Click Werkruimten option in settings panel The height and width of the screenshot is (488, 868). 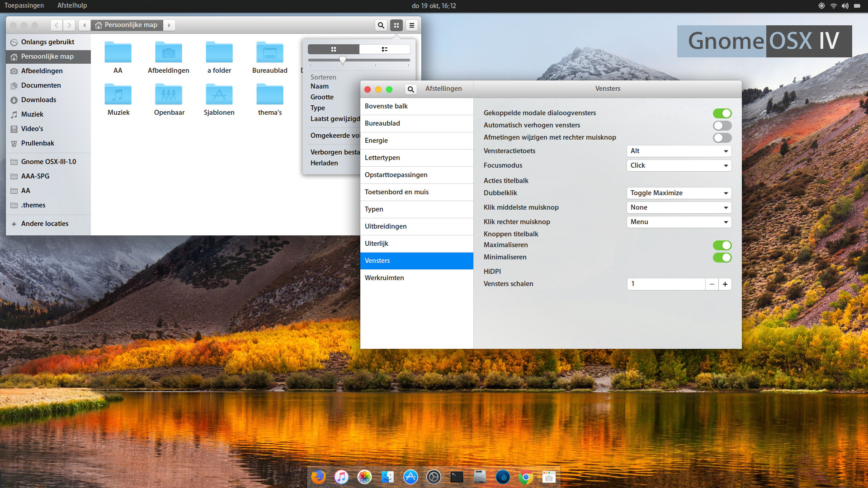385,277
